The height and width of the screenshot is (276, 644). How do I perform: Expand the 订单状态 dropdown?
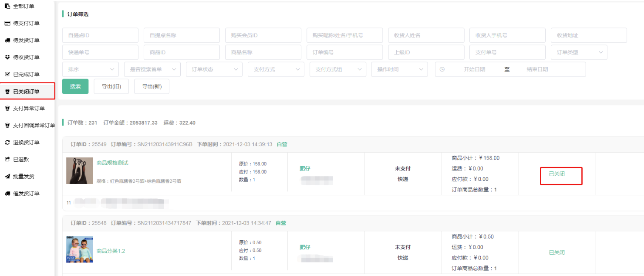coord(214,69)
